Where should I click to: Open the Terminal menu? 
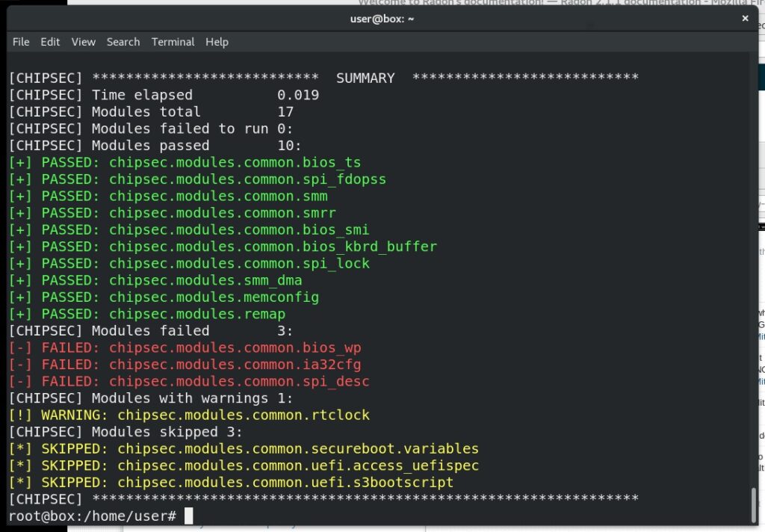click(x=173, y=42)
